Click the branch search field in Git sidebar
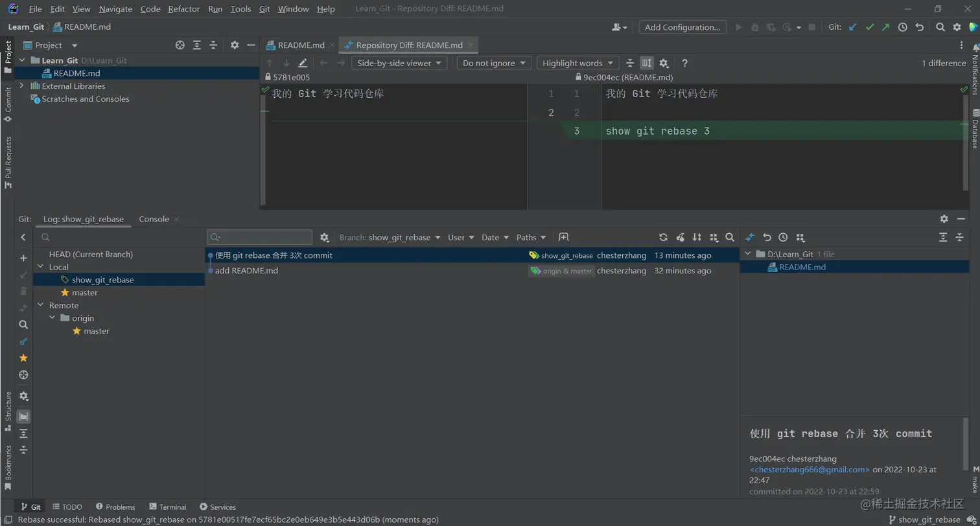Viewport: 980px width, 526px height. click(119, 238)
